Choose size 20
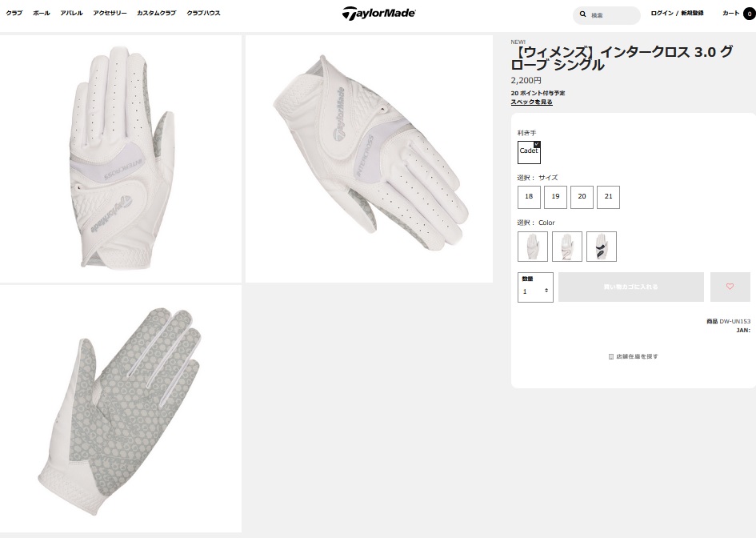The height and width of the screenshot is (538, 756). click(x=582, y=197)
